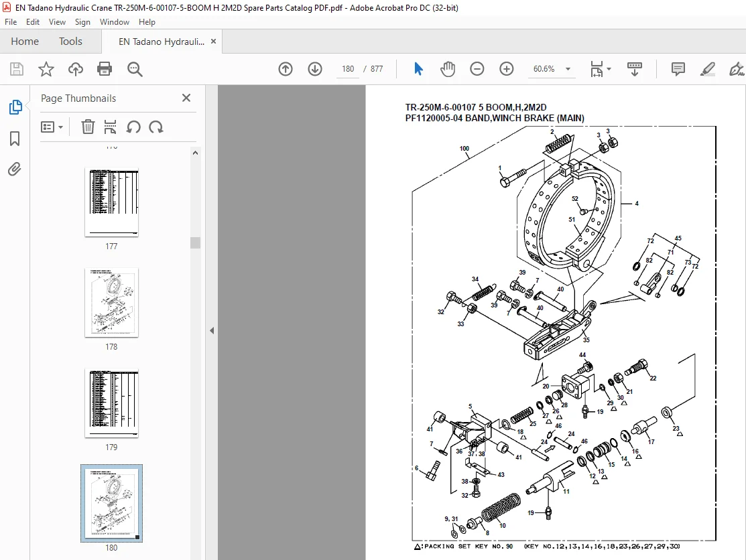Collapse the navigation pane arrow
The image size is (746, 560).
click(x=212, y=330)
